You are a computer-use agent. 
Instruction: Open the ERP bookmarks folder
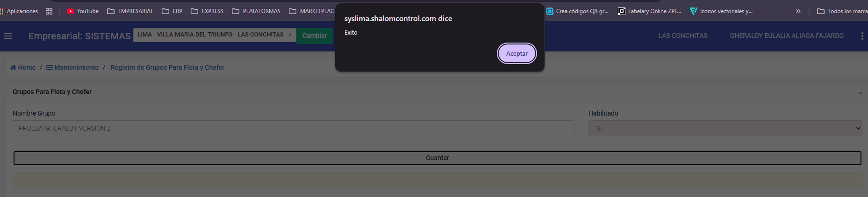click(x=172, y=11)
